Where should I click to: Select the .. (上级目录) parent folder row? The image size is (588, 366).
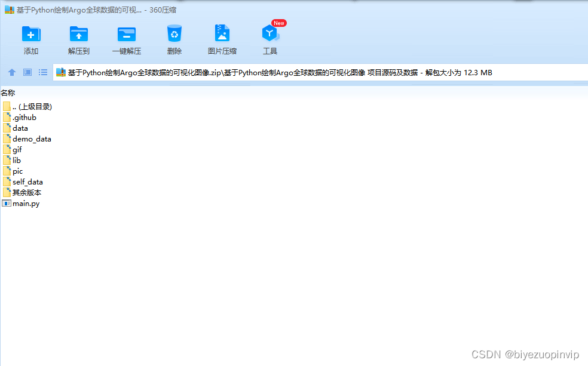pyautogui.click(x=27, y=107)
